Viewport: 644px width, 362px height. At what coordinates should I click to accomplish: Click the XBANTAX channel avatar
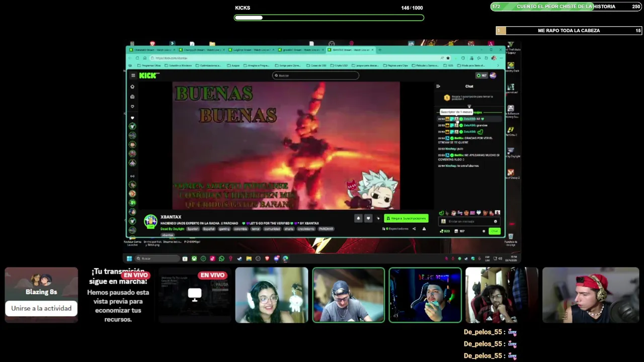point(150,221)
